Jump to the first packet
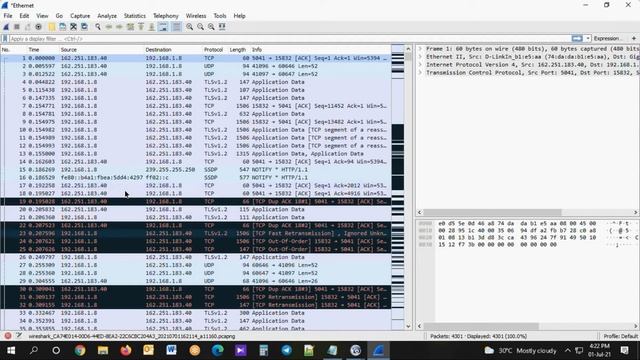Viewport: 640px width, 360px height. click(x=141, y=27)
